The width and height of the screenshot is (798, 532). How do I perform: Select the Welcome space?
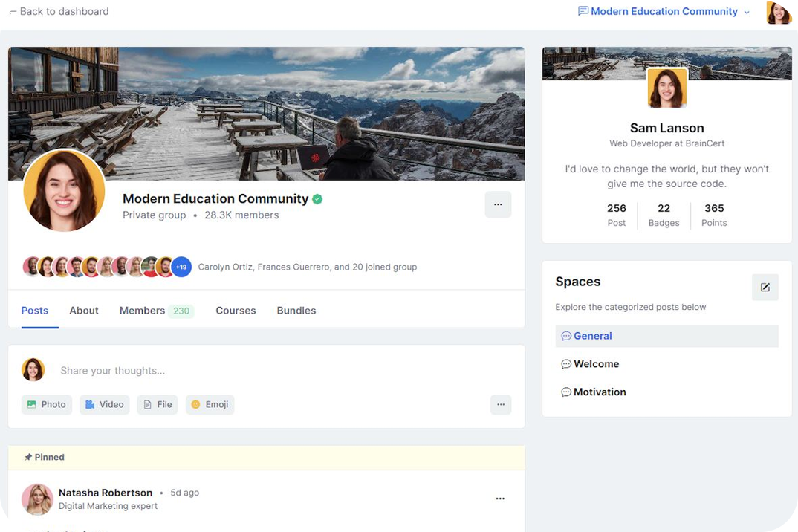pyautogui.click(x=596, y=364)
